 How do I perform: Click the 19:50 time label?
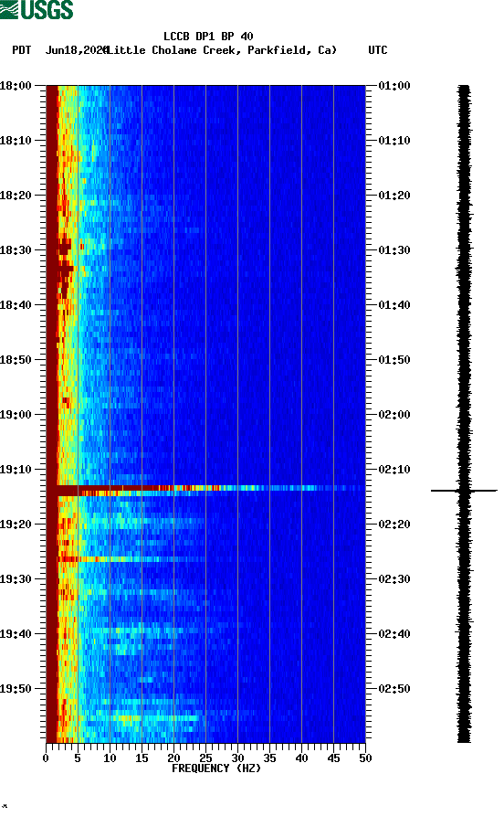point(16,689)
